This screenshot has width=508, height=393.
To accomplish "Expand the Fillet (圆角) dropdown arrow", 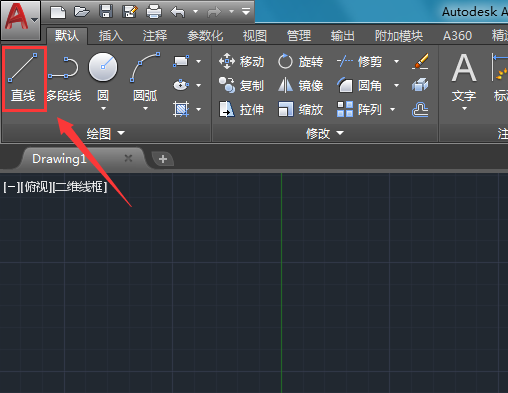I will point(397,85).
